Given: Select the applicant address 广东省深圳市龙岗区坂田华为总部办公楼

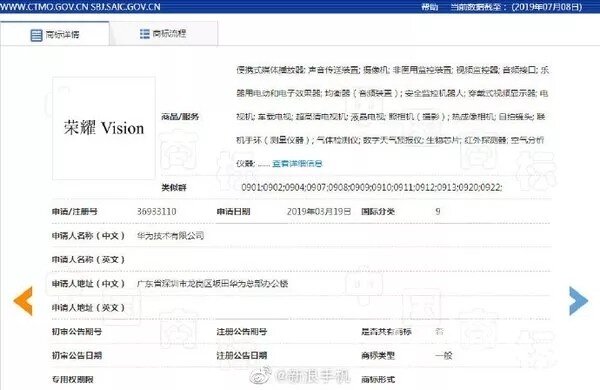Looking at the screenshot, I should tap(212, 284).
